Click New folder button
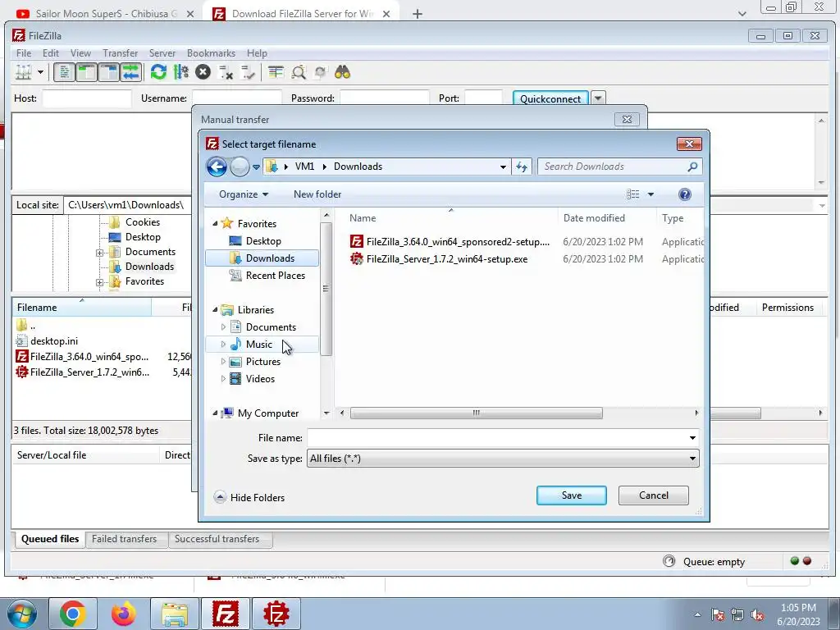This screenshot has height=630, width=840. pyautogui.click(x=317, y=194)
